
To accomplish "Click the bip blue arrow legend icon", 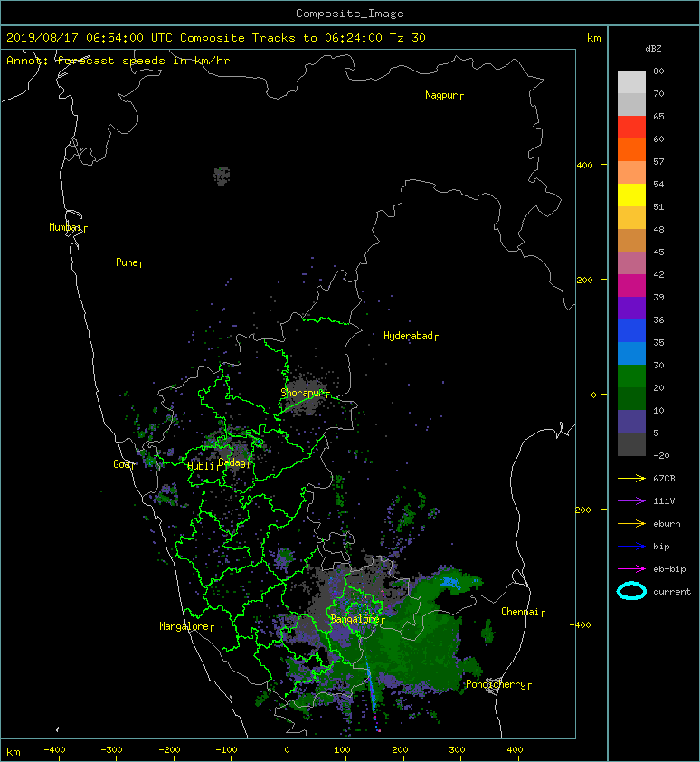I will point(631,547).
